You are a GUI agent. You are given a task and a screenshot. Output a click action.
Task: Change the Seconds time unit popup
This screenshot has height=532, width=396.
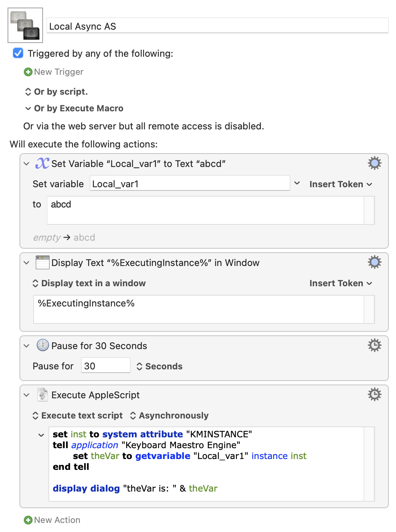(x=160, y=366)
